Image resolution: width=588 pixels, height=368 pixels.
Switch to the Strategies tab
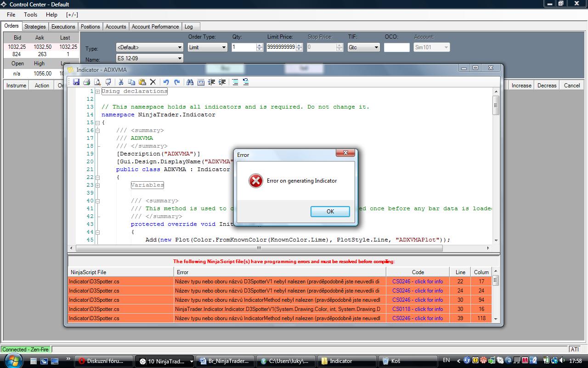(x=35, y=27)
